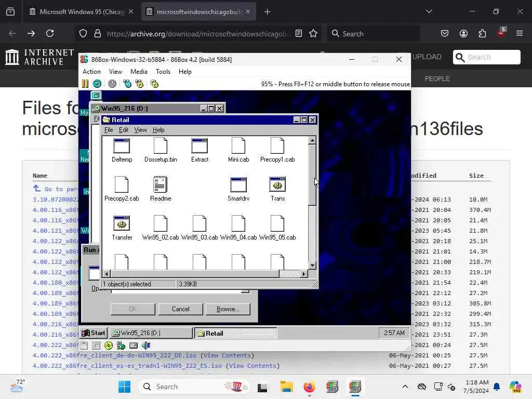
Task: Open the Help menu in Retail window
Action: click(158, 130)
